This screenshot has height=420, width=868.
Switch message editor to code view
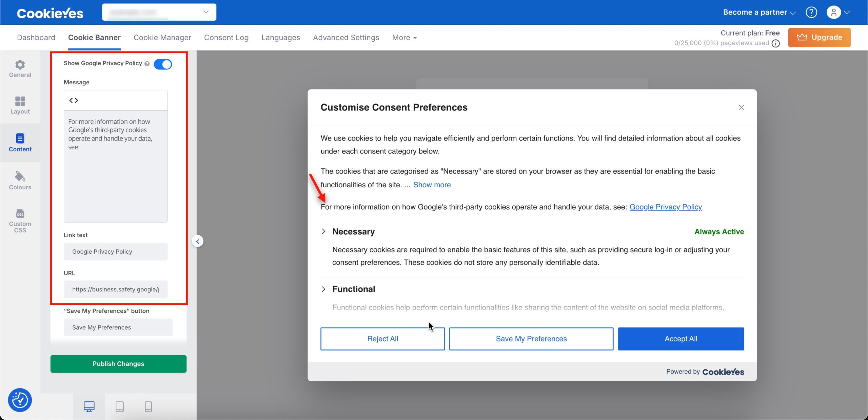pos(73,100)
